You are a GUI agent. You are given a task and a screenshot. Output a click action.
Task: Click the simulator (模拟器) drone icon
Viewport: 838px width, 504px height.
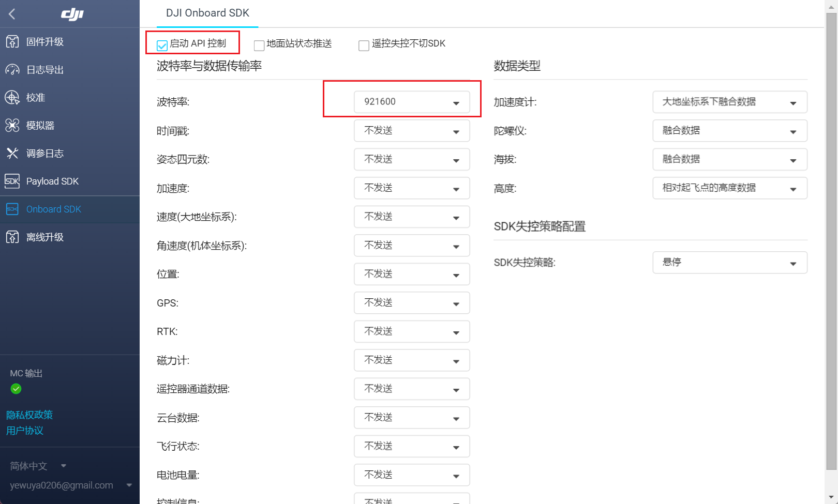click(x=12, y=126)
